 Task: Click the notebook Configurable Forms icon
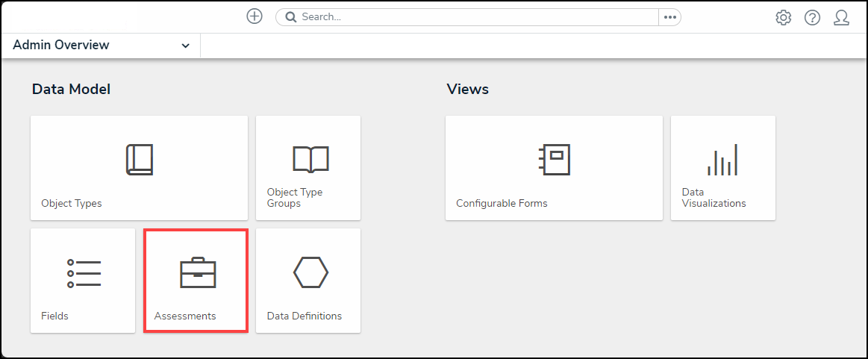(554, 160)
